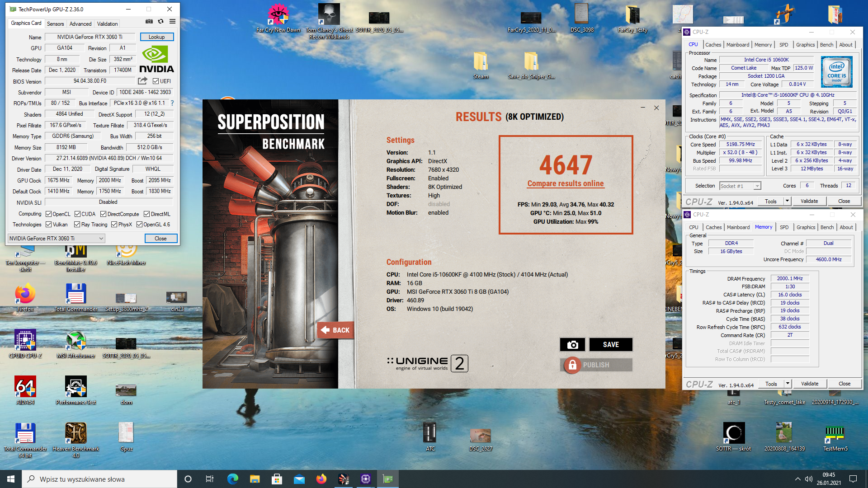Show hidden system tray icons
Viewport: 868px width, 488px height.
(797, 479)
